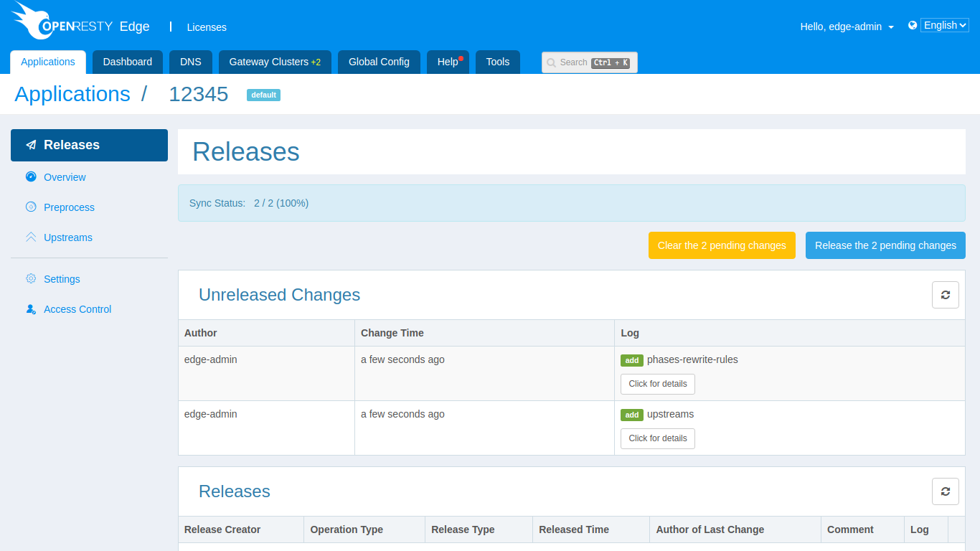The image size is (980, 551).
Task: Click the Settings gear icon in sidebar
Action: (x=31, y=278)
